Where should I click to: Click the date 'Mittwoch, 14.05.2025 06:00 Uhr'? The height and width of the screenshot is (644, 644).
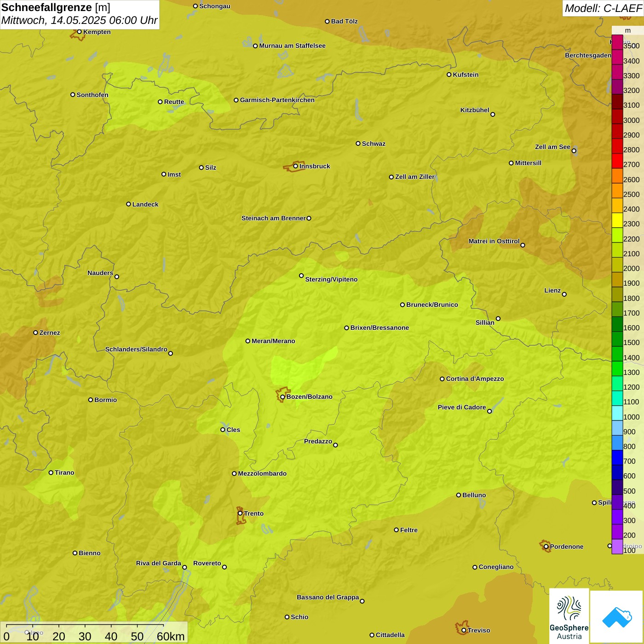[x=79, y=21]
